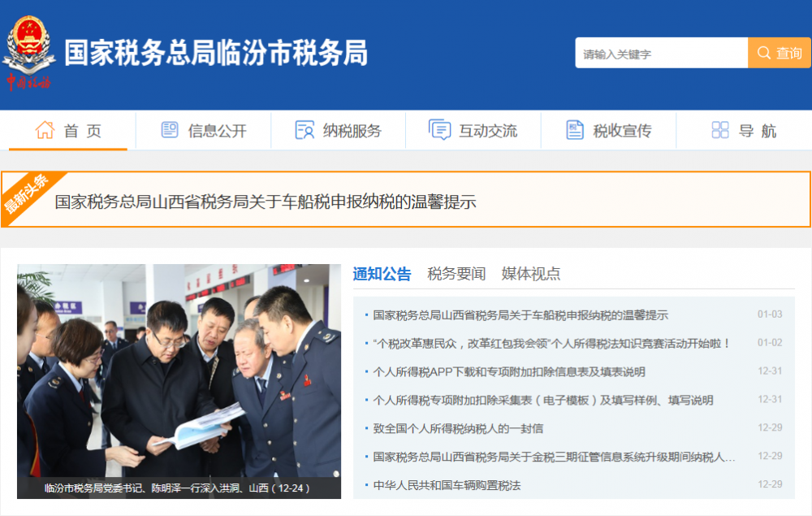Image resolution: width=812 pixels, height=516 pixels.
Task: Click the news photo of tax officials
Action: [179, 381]
